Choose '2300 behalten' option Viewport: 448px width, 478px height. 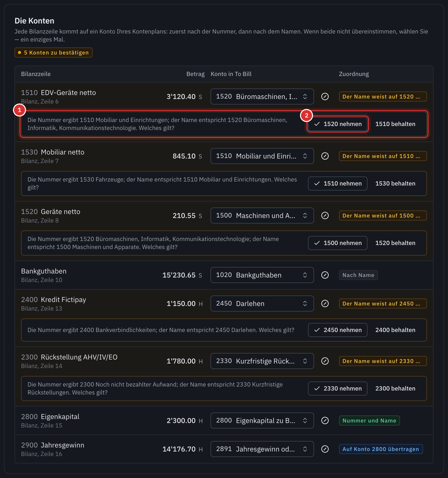point(395,388)
